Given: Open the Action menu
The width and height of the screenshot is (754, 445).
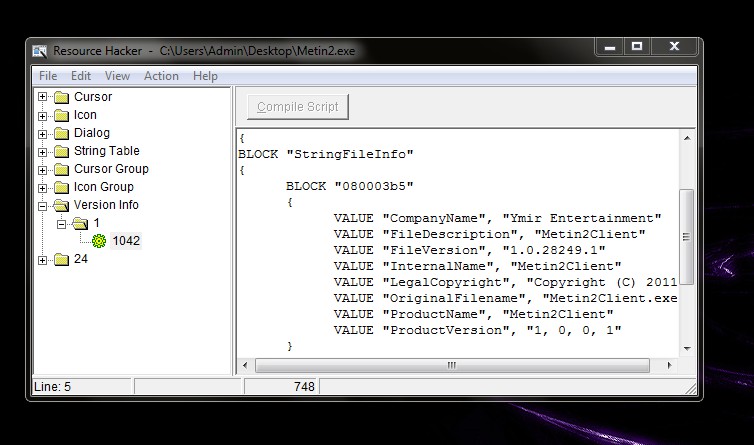Looking at the screenshot, I should (x=161, y=76).
